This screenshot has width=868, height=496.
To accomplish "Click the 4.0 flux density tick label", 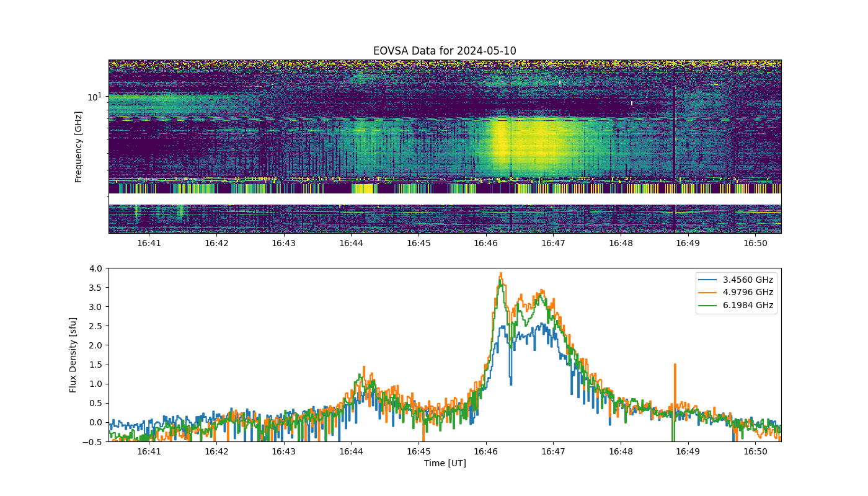I will pos(97,268).
